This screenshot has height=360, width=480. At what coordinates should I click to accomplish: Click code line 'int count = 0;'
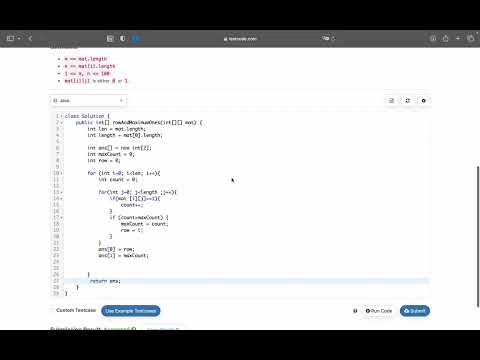coord(118,180)
